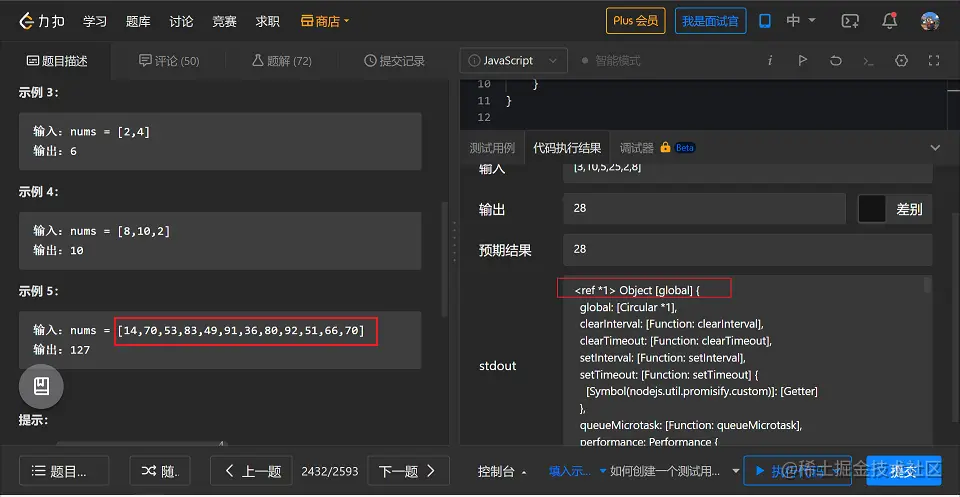Open the 中 language dropdown

(x=801, y=21)
